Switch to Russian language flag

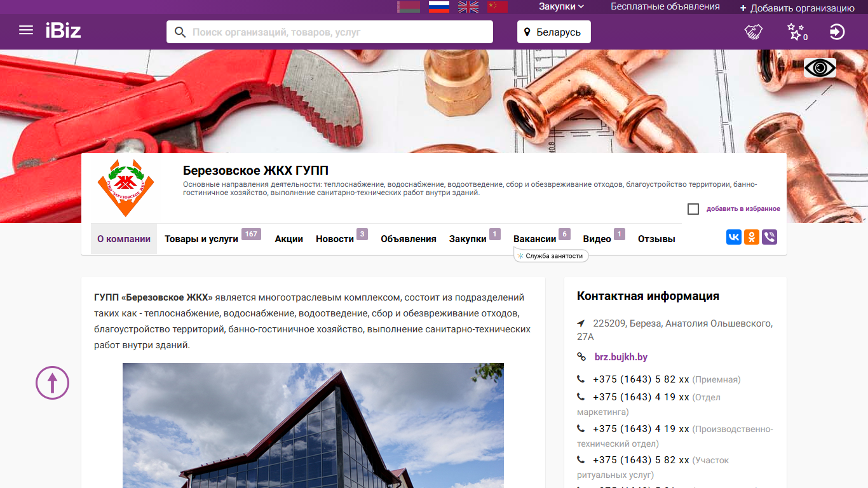438,7
